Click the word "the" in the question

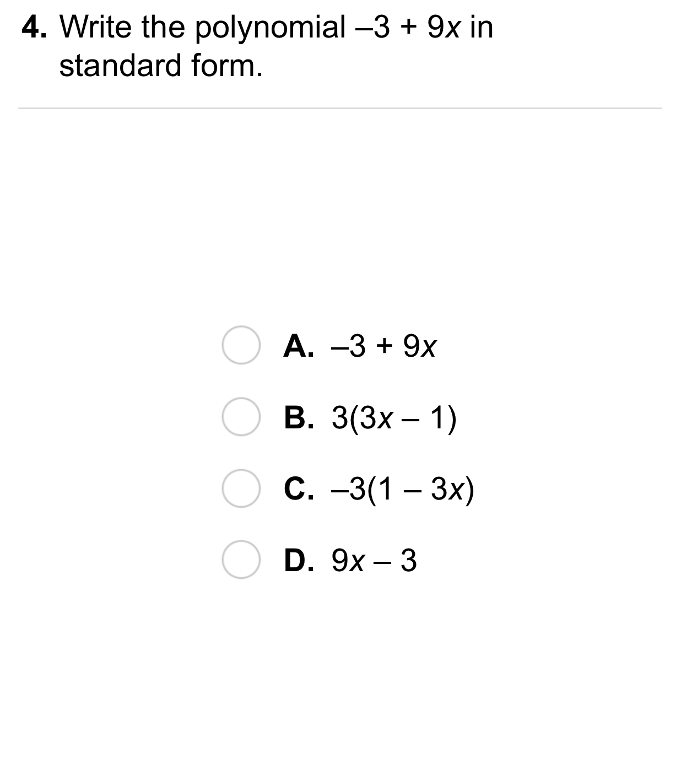click(164, 27)
